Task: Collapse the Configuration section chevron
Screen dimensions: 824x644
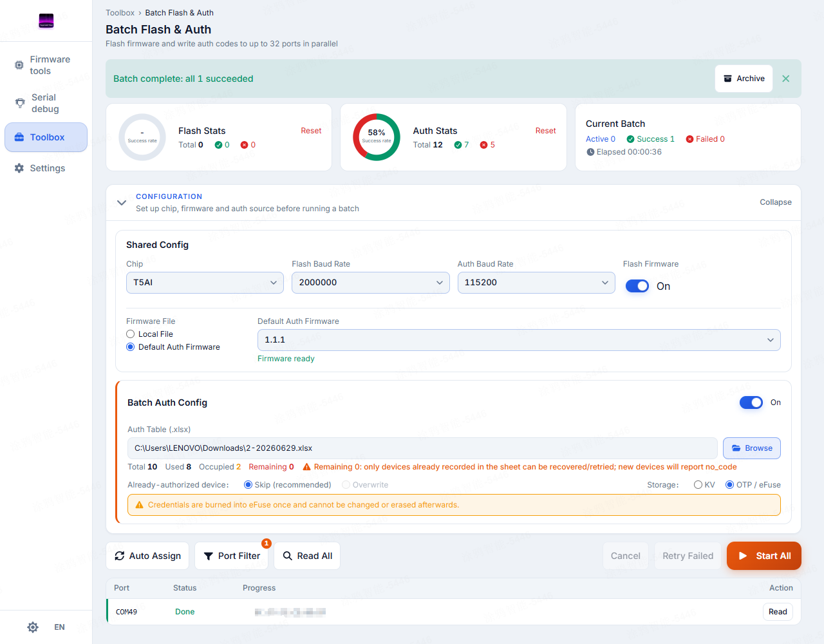Action: 122,202
